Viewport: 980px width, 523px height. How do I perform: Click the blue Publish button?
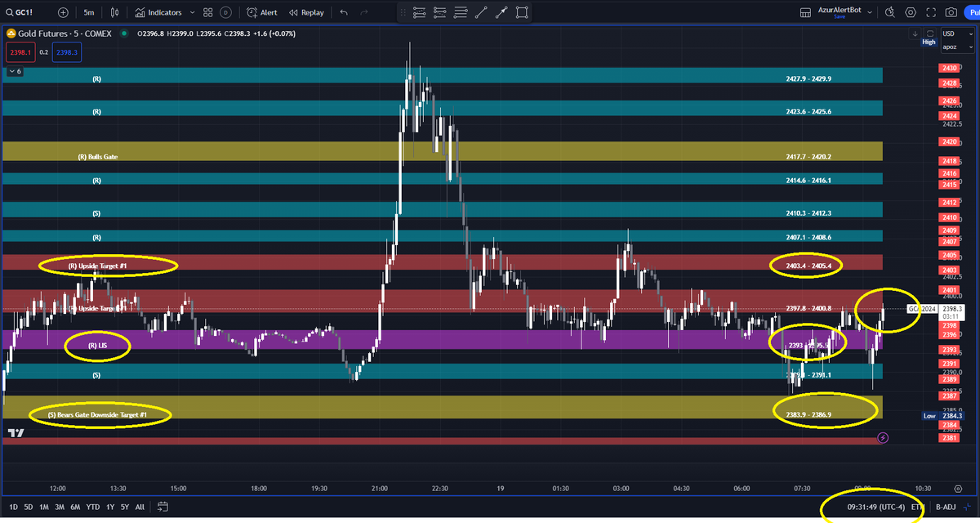tap(973, 12)
